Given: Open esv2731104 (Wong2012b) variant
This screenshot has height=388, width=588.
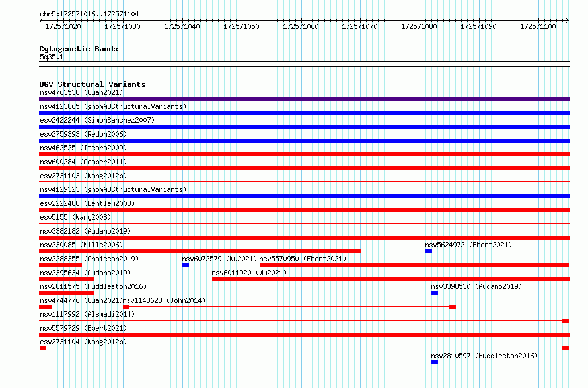Looking at the screenshot, I should pyautogui.click(x=83, y=342).
